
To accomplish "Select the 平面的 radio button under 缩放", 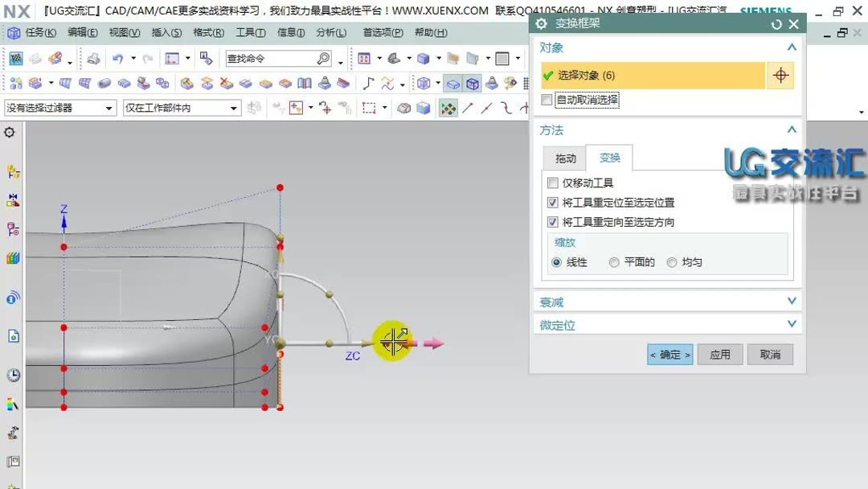I will tap(614, 262).
